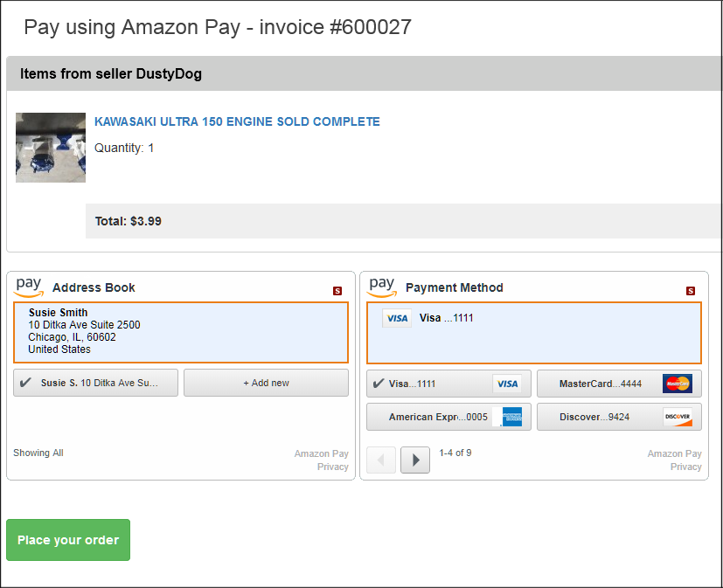Click the '1-4 of 9' pagination text

(x=455, y=453)
